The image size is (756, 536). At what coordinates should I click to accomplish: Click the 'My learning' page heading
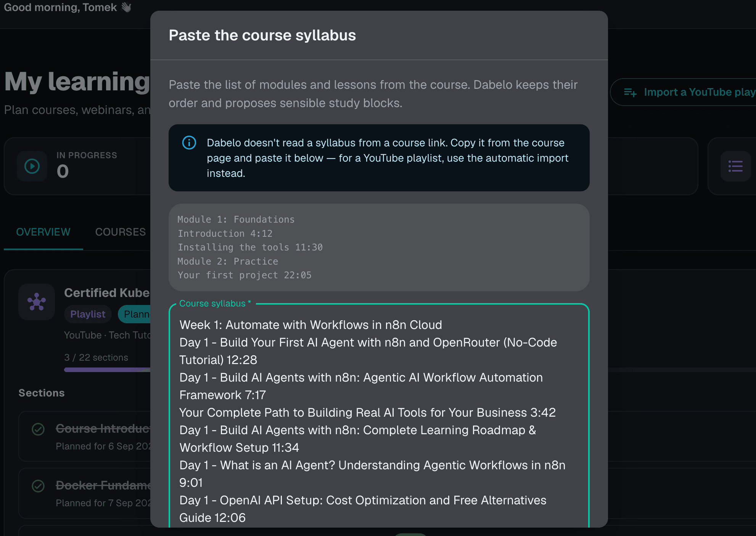click(77, 81)
